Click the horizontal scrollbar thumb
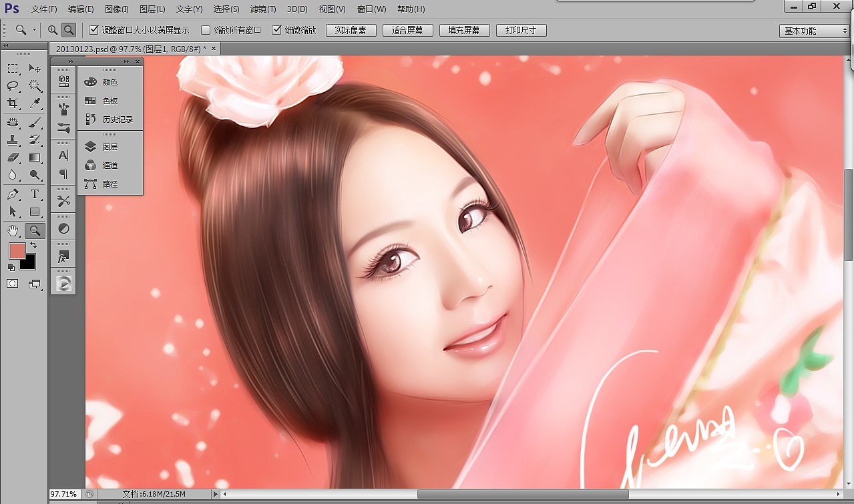The image size is (854, 504). pos(523,494)
